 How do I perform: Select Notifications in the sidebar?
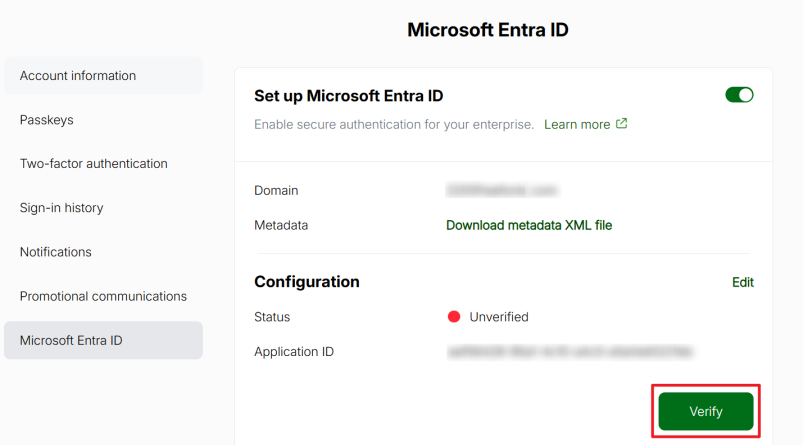tap(56, 252)
